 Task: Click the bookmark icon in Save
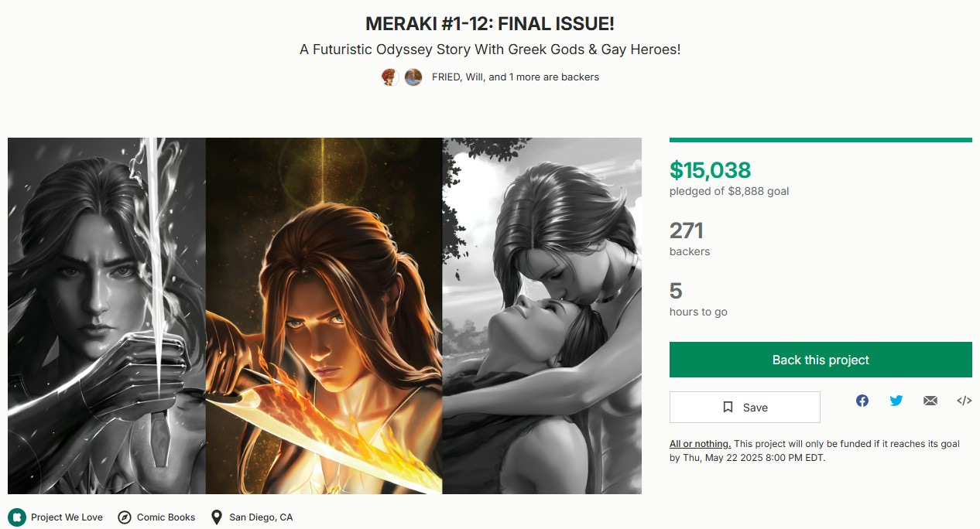tap(728, 408)
